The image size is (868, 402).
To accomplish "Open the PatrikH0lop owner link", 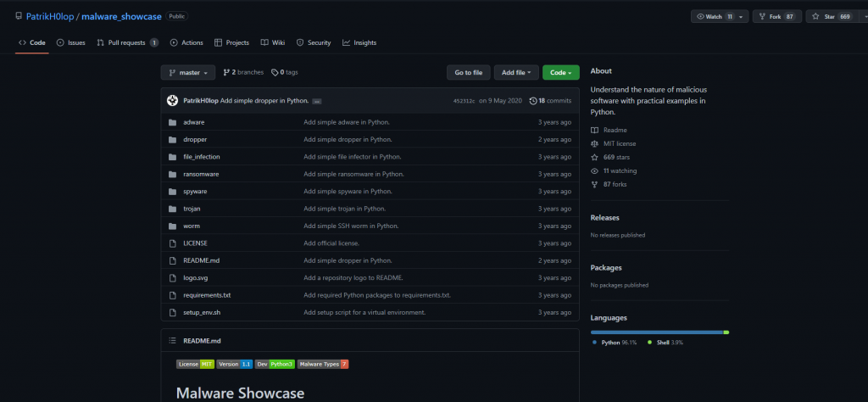I will [50, 17].
